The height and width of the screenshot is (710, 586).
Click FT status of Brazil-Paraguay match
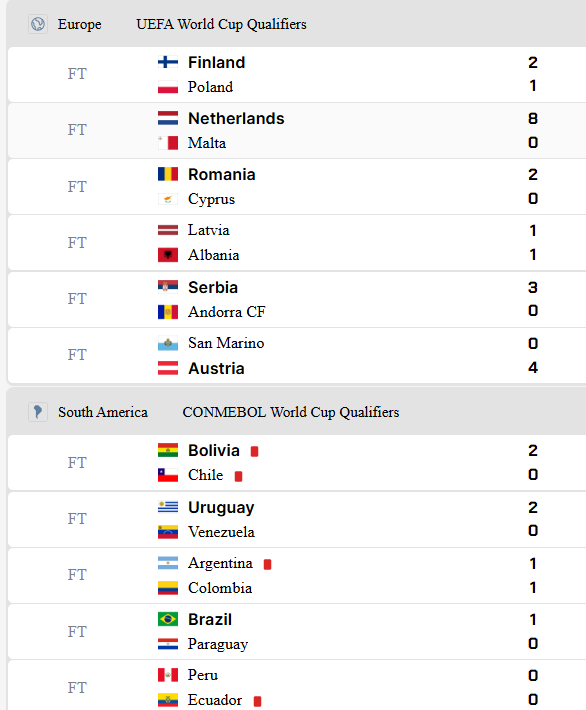tap(77, 631)
